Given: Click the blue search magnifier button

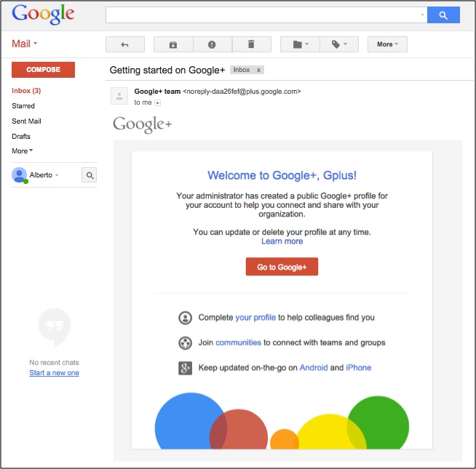Looking at the screenshot, I should pos(443,15).
